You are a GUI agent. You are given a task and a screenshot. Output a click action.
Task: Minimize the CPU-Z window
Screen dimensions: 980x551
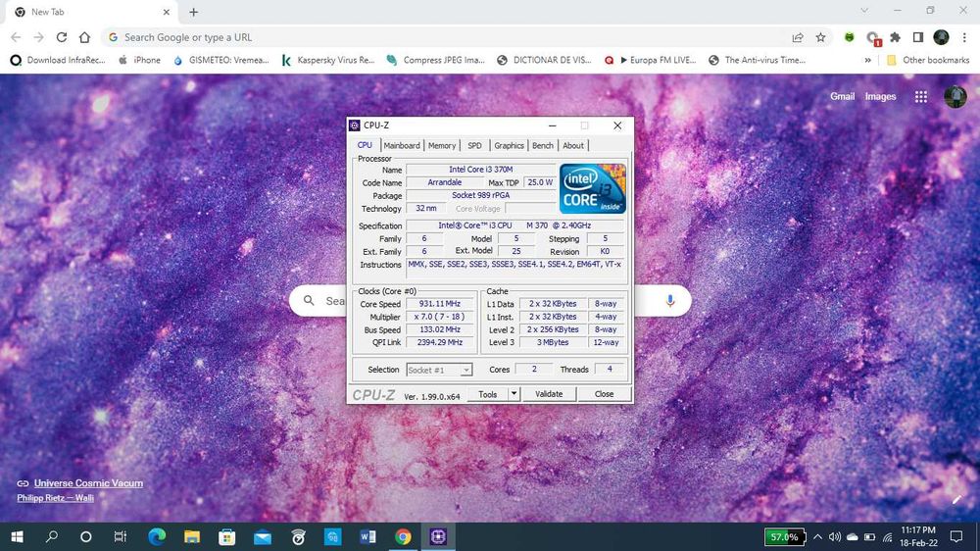pos(552,125)
